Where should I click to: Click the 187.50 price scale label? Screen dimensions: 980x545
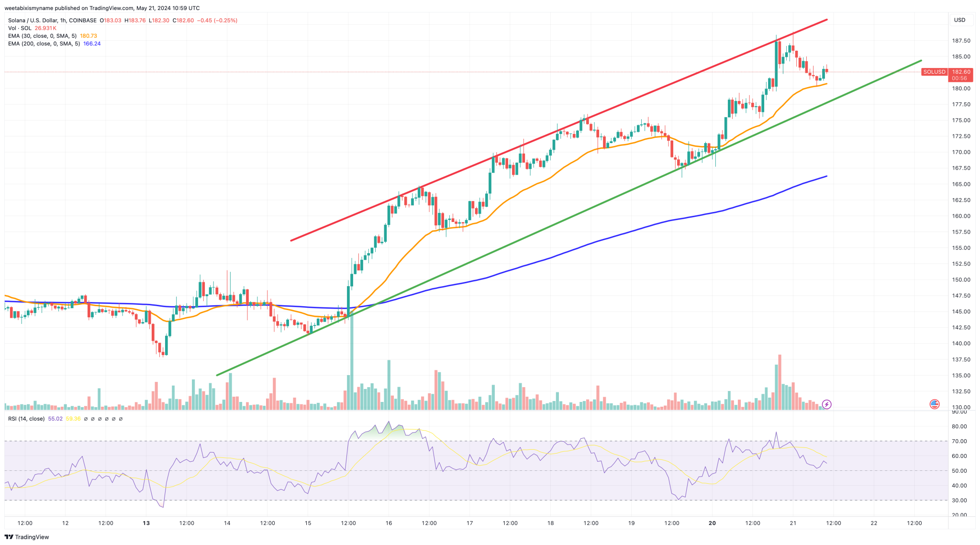[x=961, y=41]
